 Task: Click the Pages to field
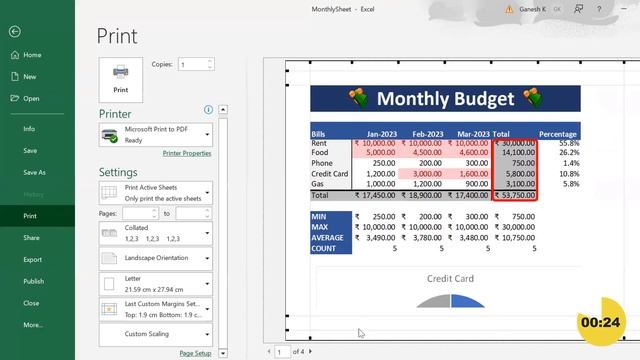pos(190,213)
